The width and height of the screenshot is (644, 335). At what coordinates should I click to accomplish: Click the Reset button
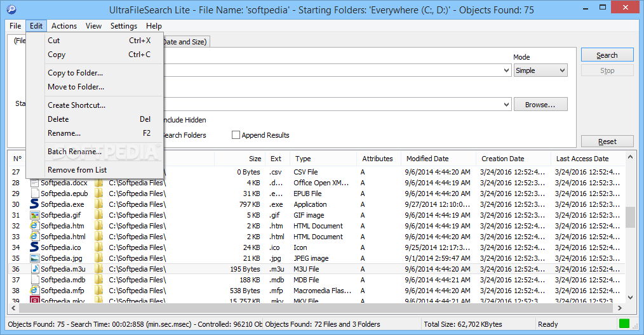tap(607, 141)
